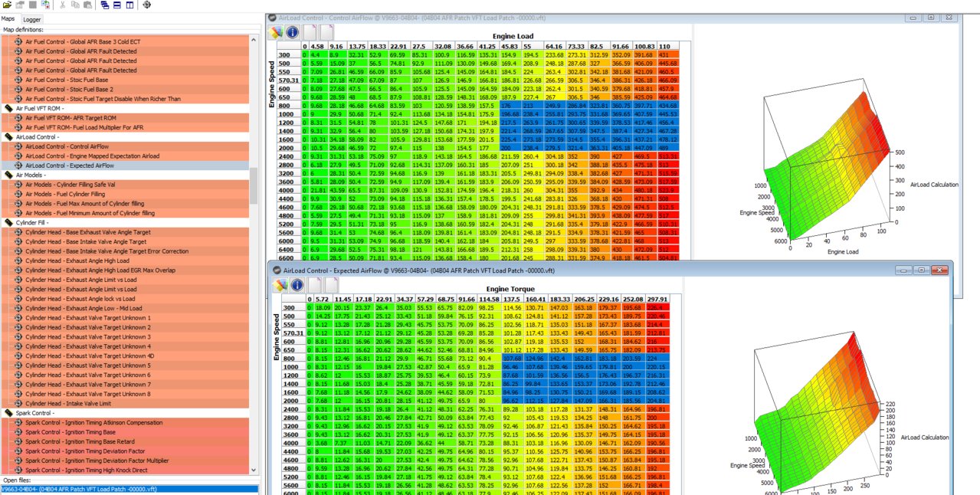
Task: Click map list scrollbar up arrow
Action: click(253, 38)
